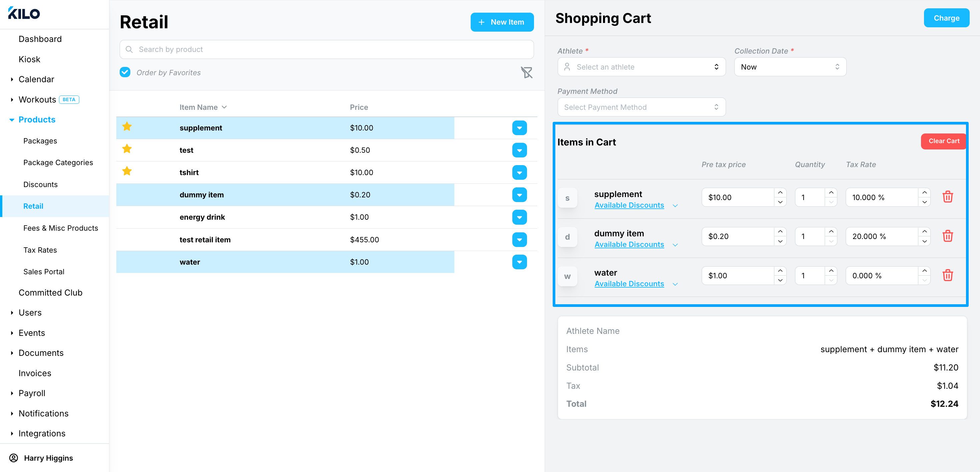Click the star beside supplement item

[127, 126]
